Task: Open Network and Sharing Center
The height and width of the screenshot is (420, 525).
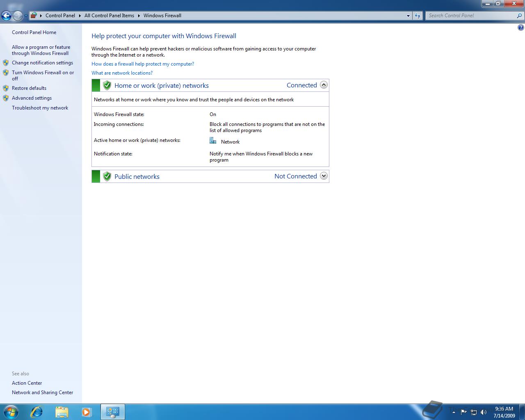Action: (x=42, y=393)
